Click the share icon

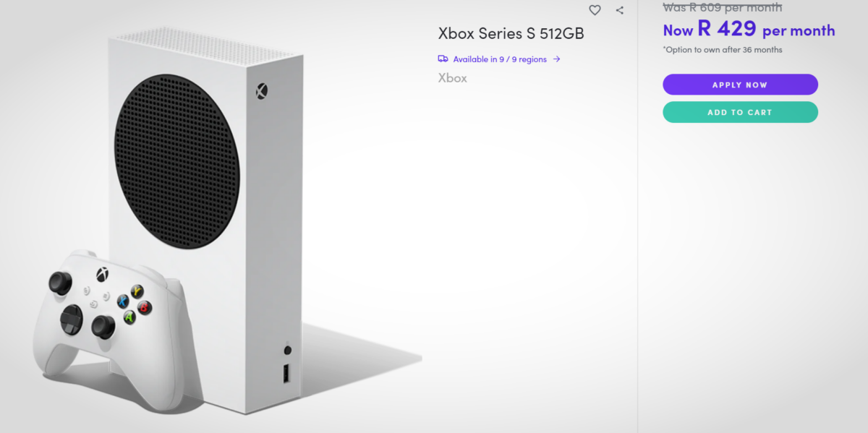pyautogui.click(x=620, y=10)
